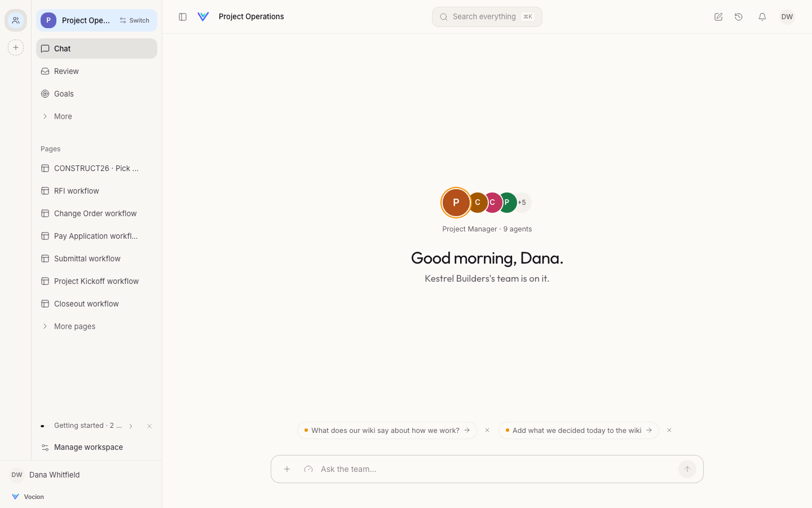Click the Vocion link in footer
This screenshot has width=812, height=508.
(x=28, y=497)
